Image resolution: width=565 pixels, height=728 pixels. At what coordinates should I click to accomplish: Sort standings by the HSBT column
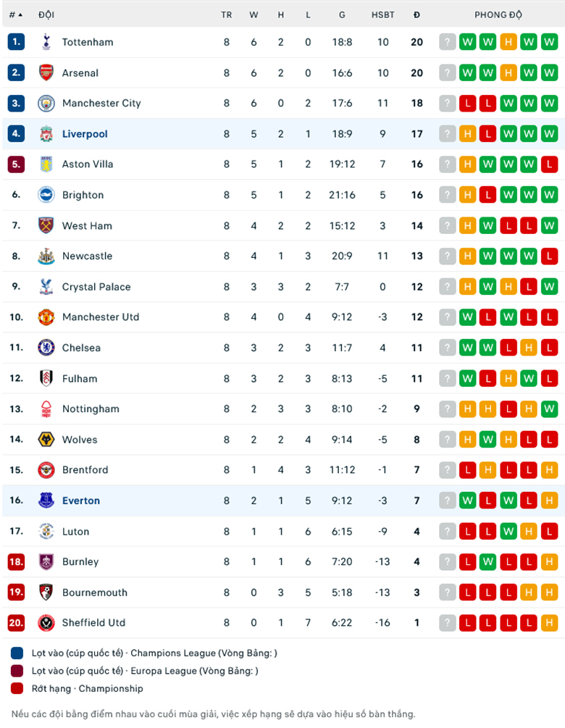[x=383, y=14]
